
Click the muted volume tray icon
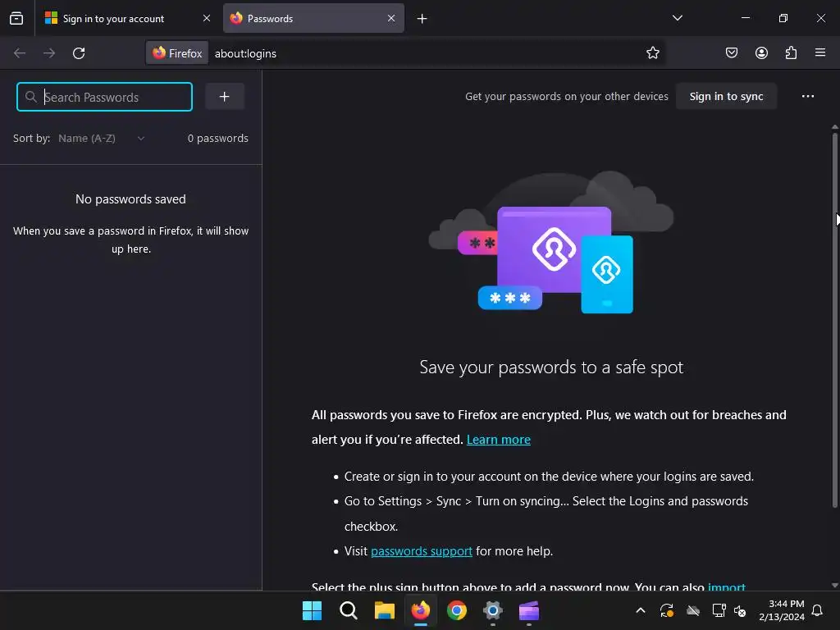(x=740, y=610)
